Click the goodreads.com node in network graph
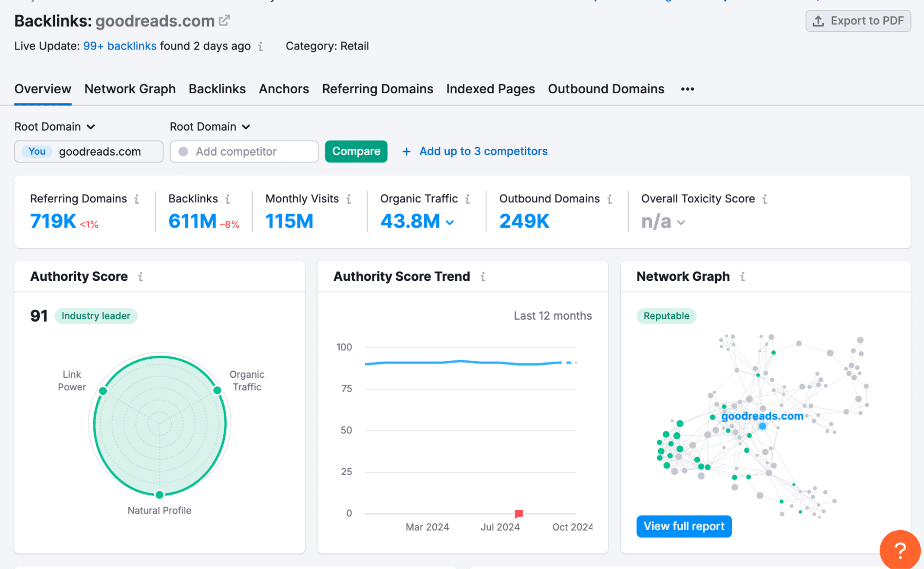Screen dimensions: 924x569 tap(762, 426)
